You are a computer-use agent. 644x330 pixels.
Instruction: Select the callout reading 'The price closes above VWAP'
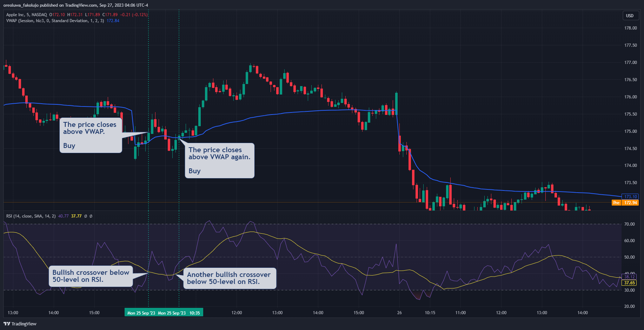pyautogui.click(x=90, y=135)
